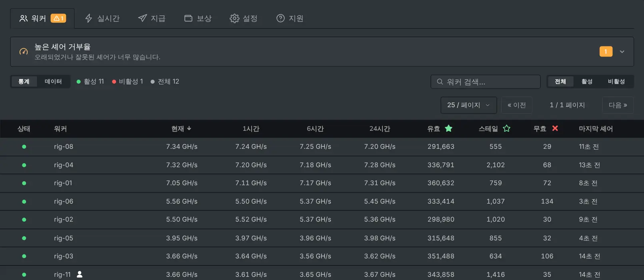Click the green star next to 유효

pos(449,128)
